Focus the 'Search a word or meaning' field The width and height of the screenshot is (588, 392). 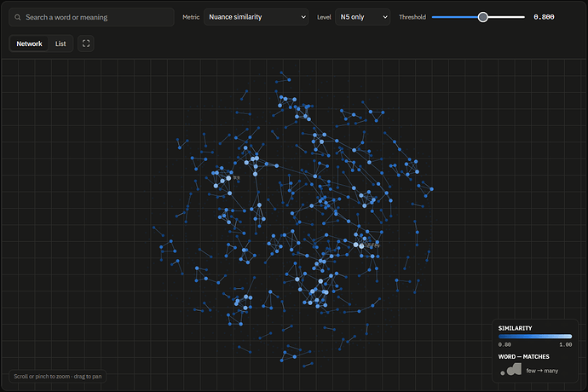[x=91, y=17]
